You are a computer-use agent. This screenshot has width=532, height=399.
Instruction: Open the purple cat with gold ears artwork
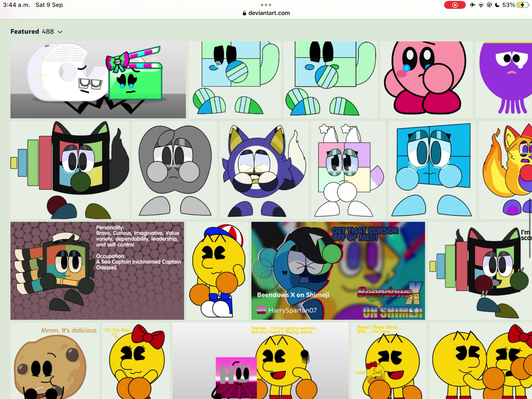(264, 170)
